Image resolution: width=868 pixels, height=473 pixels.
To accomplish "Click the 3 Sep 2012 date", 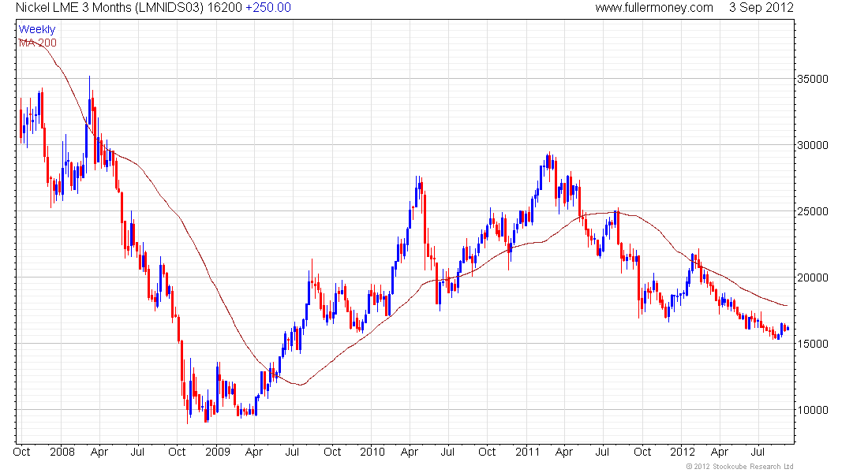I will click(761, 8).
